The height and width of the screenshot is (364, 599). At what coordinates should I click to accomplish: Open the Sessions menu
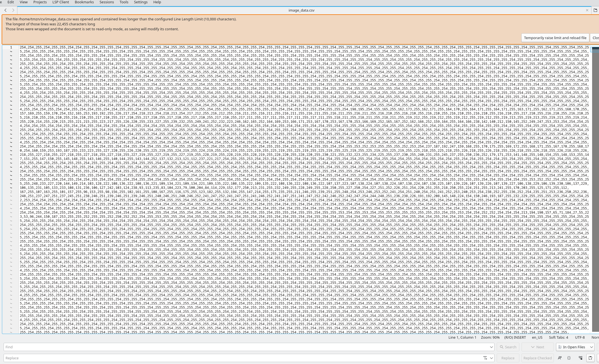click(106, 2)
